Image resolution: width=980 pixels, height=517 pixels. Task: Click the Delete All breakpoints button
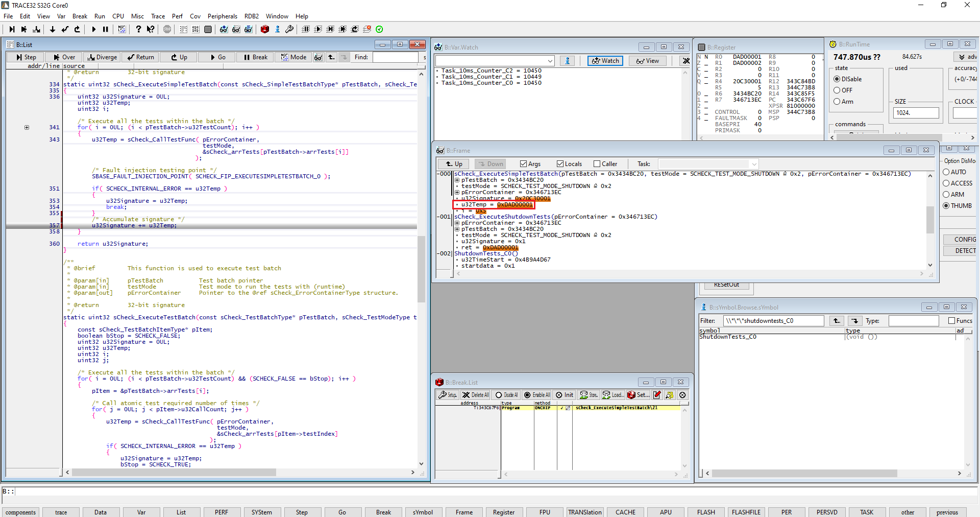475,395
